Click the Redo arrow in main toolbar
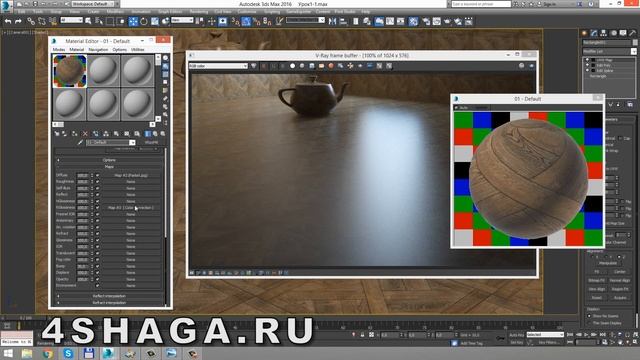The height and width of the screenshot is (360, 640). (x=18, y=21)
